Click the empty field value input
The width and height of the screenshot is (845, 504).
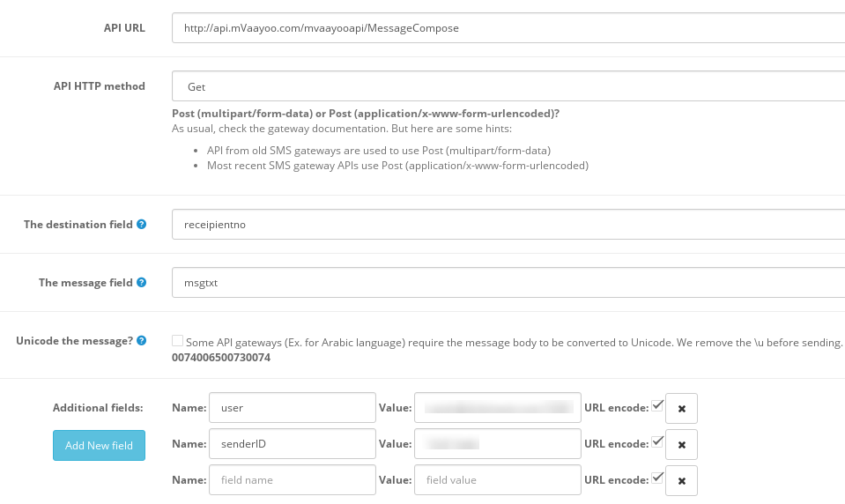click(497, 480)
